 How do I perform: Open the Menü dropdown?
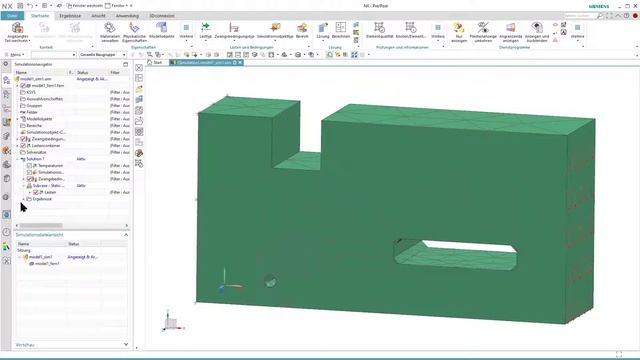pyautogui.click(x=15, y=54)
